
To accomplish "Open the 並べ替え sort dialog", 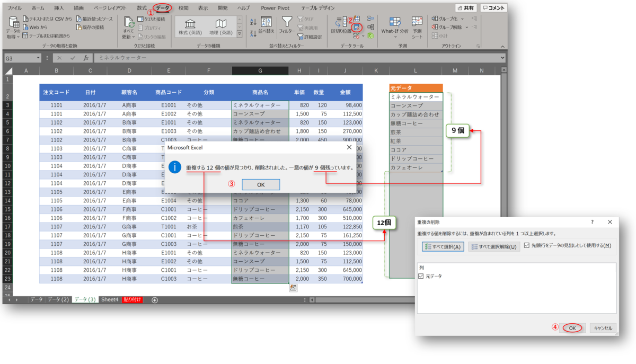I will 267,25.
